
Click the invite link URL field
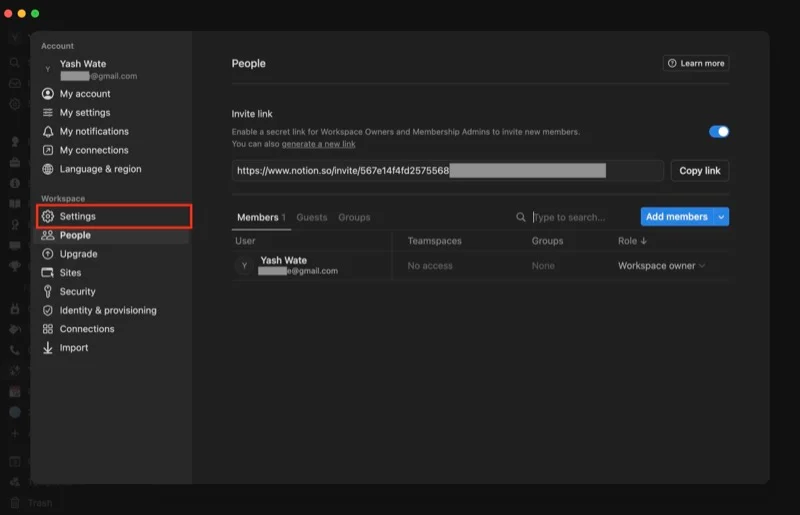(447, 171)
